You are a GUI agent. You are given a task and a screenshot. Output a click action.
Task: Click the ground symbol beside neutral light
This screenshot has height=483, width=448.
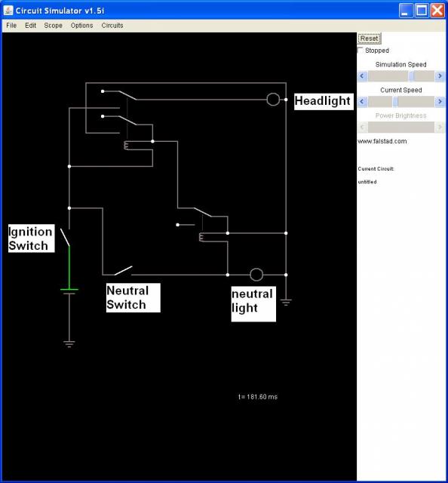[286, 302]
